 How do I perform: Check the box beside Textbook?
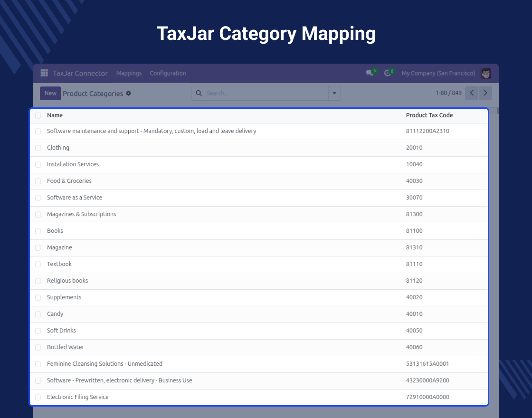38,264
